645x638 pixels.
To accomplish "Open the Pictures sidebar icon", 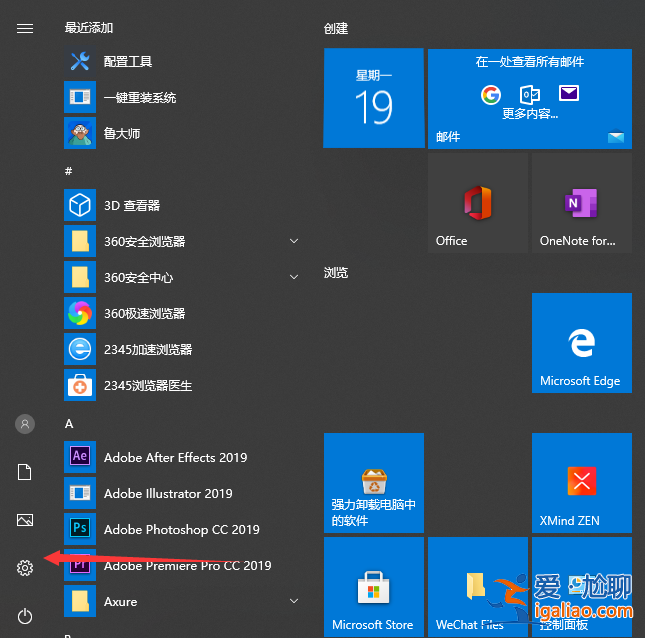I will (25, 520).
